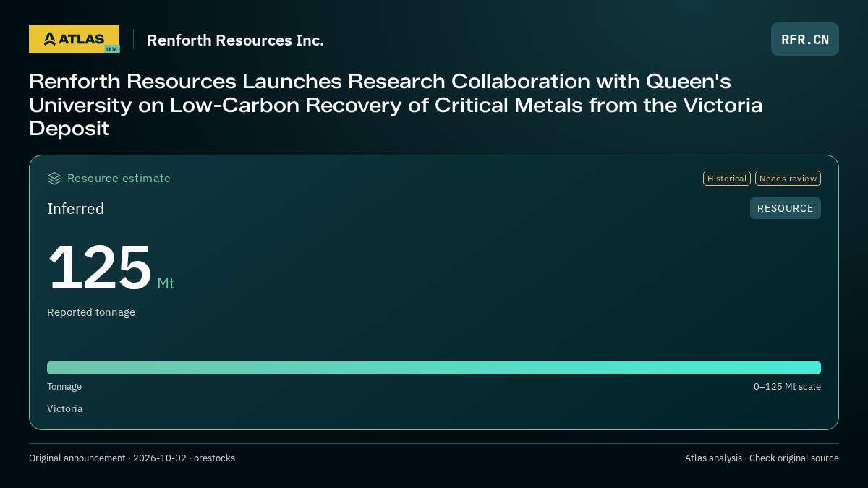The image size is (868, 488).
Task: Click the Atlas logo badge
Action: [74, 39]
